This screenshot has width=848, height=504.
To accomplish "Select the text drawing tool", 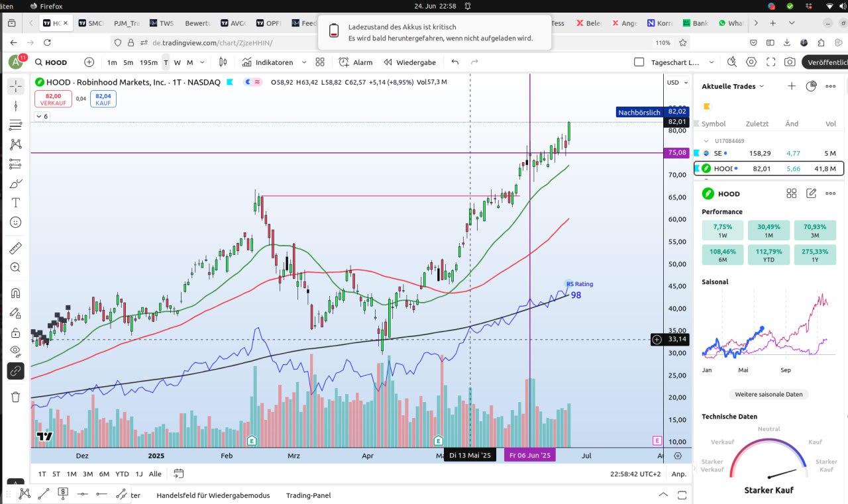I will [16, 202].
